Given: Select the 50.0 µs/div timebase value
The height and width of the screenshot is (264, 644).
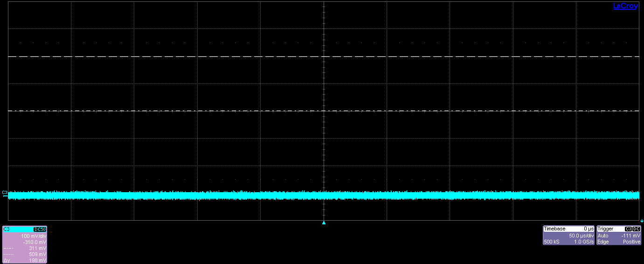Looking at the screenshot, I should pos(581,236).
